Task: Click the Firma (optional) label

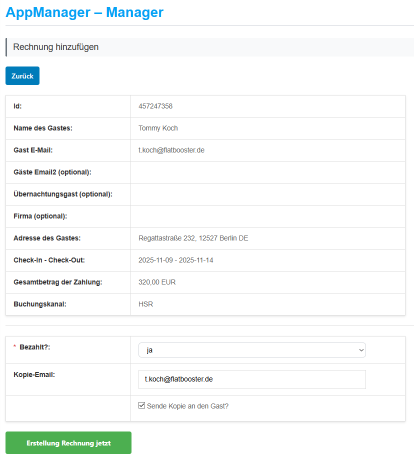Action: coord(40,216)
